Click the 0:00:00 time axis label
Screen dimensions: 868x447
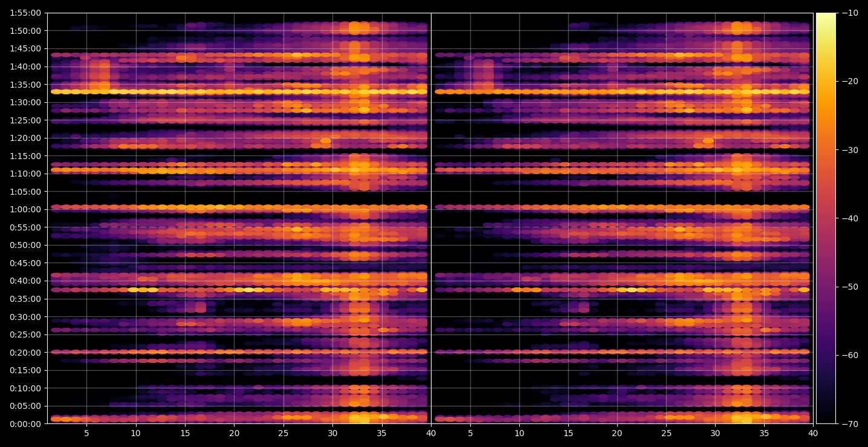coord(25,424)
